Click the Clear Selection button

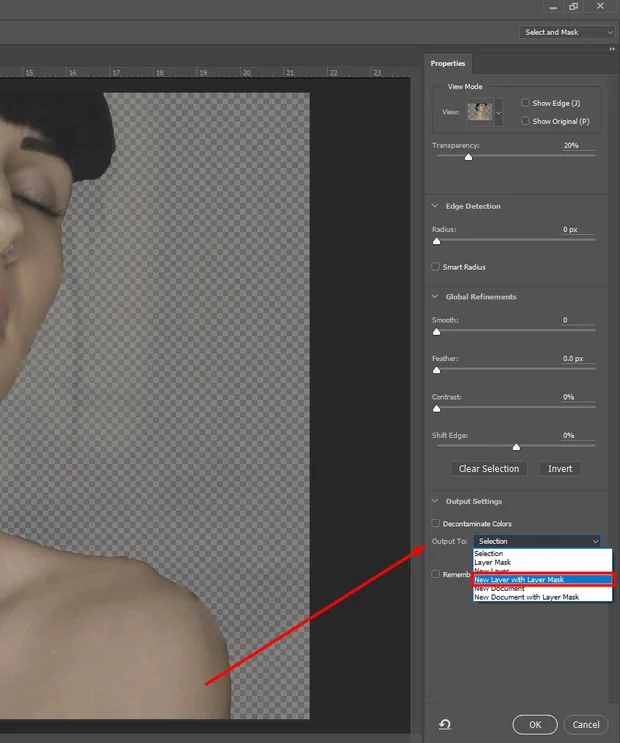tap(489, 469)
